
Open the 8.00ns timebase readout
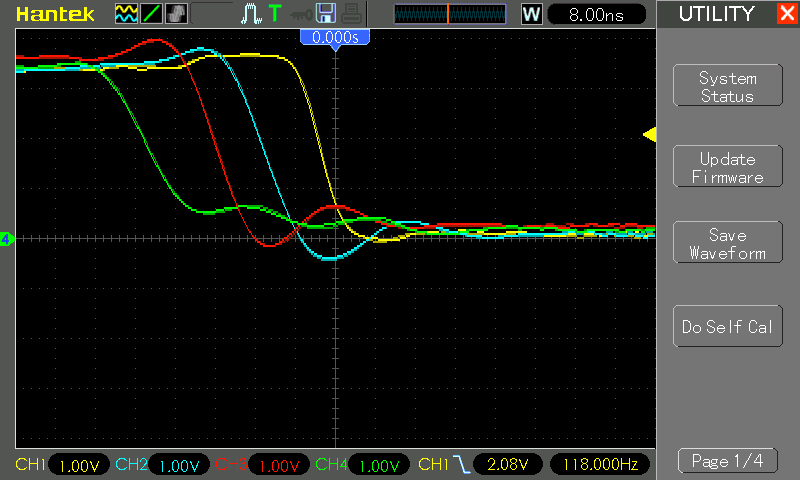pos(596,14)
